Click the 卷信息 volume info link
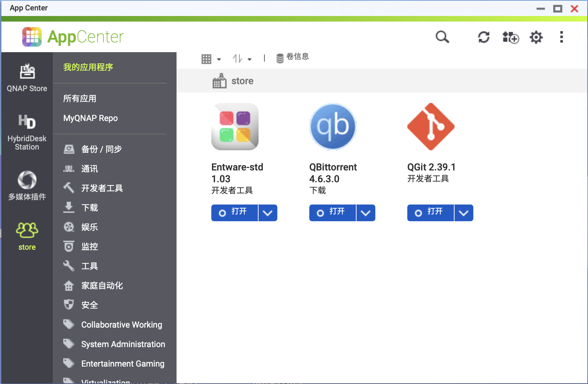Image resolution: width=588 pixels, height=384 pixels. (292, 57)
